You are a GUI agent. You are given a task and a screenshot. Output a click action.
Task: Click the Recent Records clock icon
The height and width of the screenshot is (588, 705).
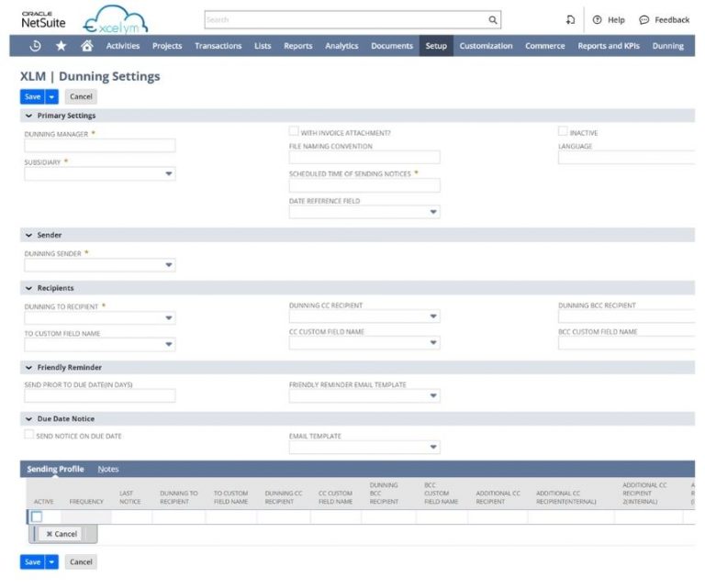(x=35, y=46)
